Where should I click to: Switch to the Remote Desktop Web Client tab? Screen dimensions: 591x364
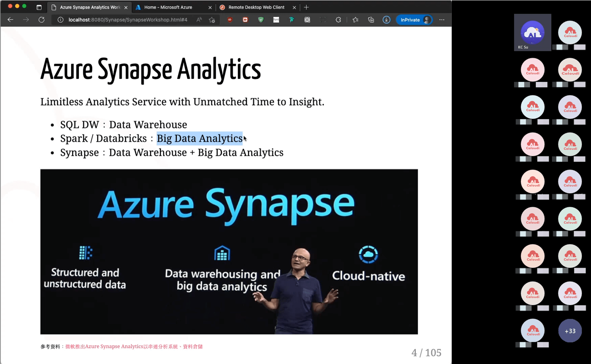256,7
